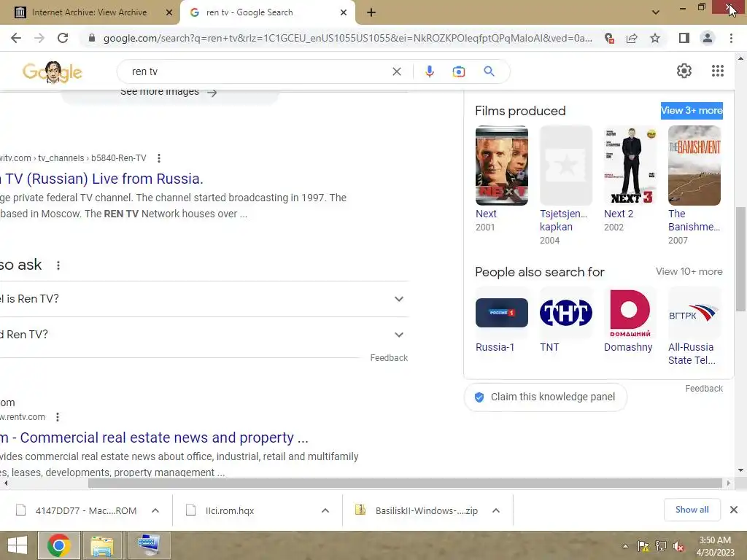Click Chrome icon in the taskbar
747x560 pixels.
(x=58, y=545)
